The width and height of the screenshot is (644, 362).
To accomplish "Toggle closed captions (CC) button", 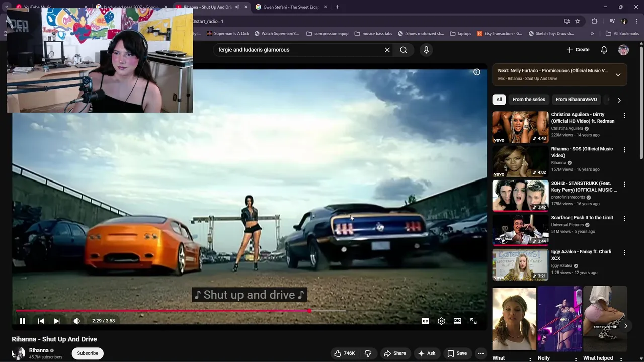I will click(425, 321).
